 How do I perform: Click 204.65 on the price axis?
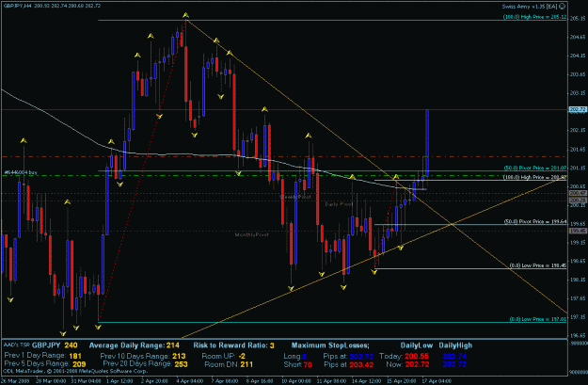click(x=578, y=37)
